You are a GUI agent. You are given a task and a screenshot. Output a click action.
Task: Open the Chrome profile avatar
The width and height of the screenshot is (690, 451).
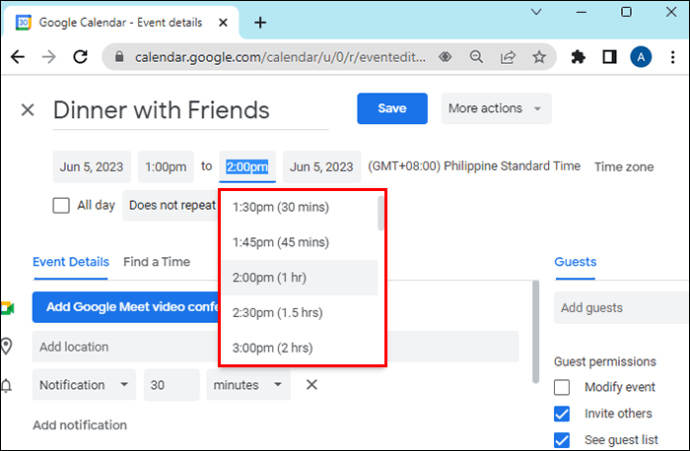[640, 57]
